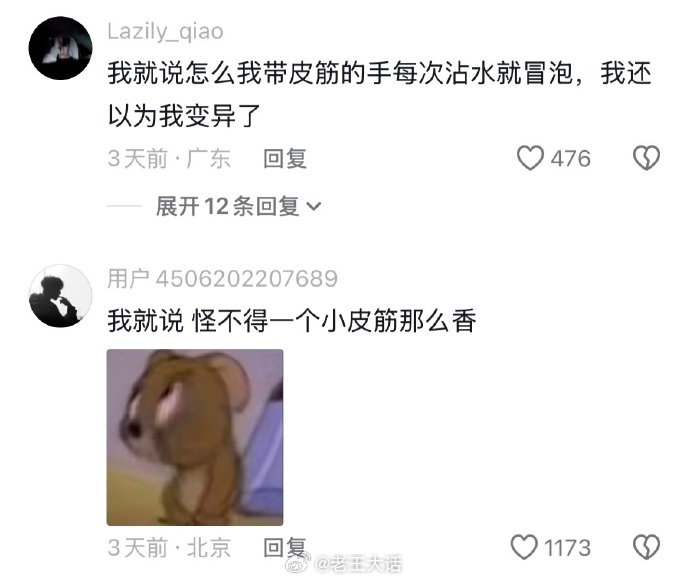Like the Lazily_qiao comment with the heart
The height and width of the screenshot is (581, 690).
pyautogui.click(x=530, y=158)
